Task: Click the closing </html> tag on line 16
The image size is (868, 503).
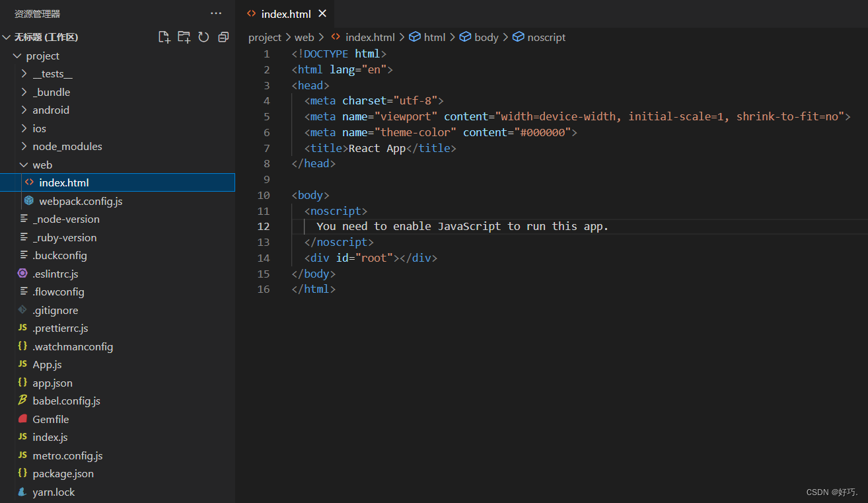Action: point(314,289)
